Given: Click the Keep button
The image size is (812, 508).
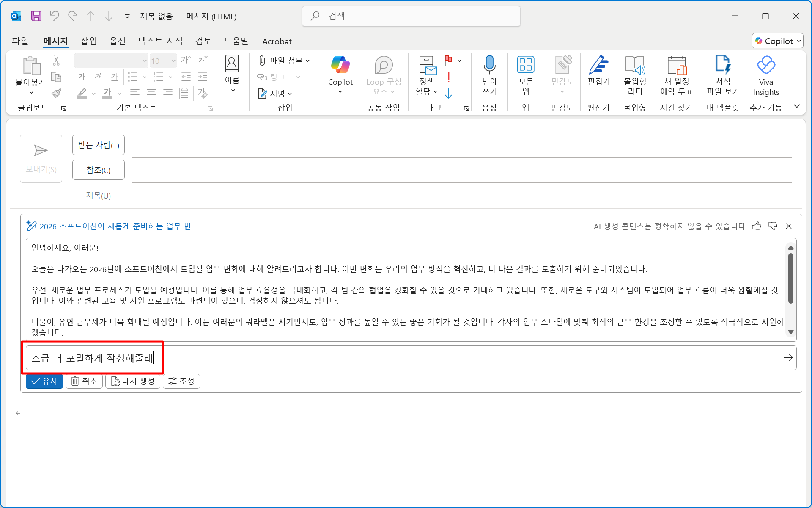Looking at the screenshot, I should 44,381.
